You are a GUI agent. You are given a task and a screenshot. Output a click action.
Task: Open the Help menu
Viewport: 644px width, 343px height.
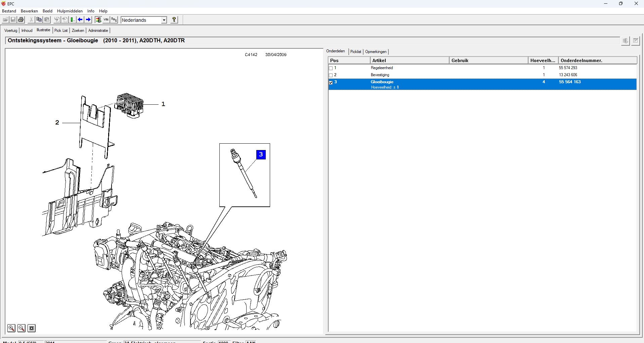pos(103,11)
